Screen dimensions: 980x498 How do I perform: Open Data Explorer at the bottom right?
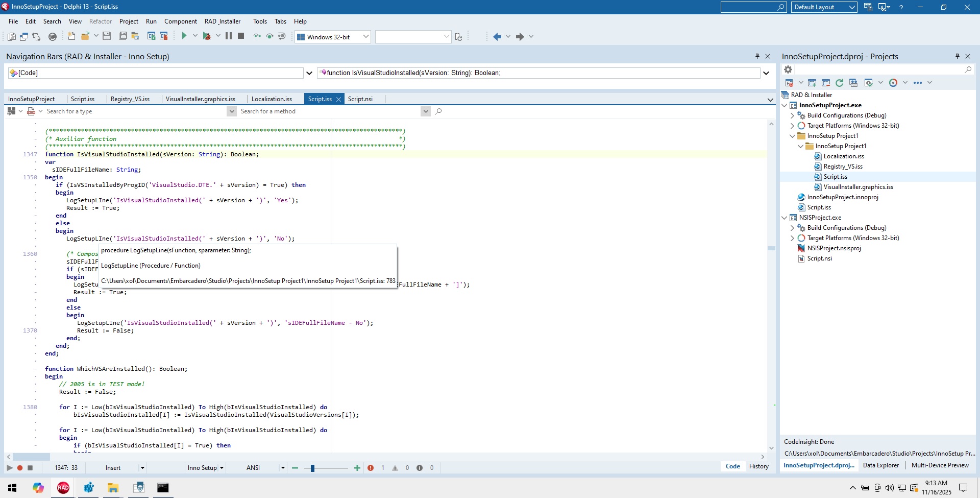coord(880,465)
